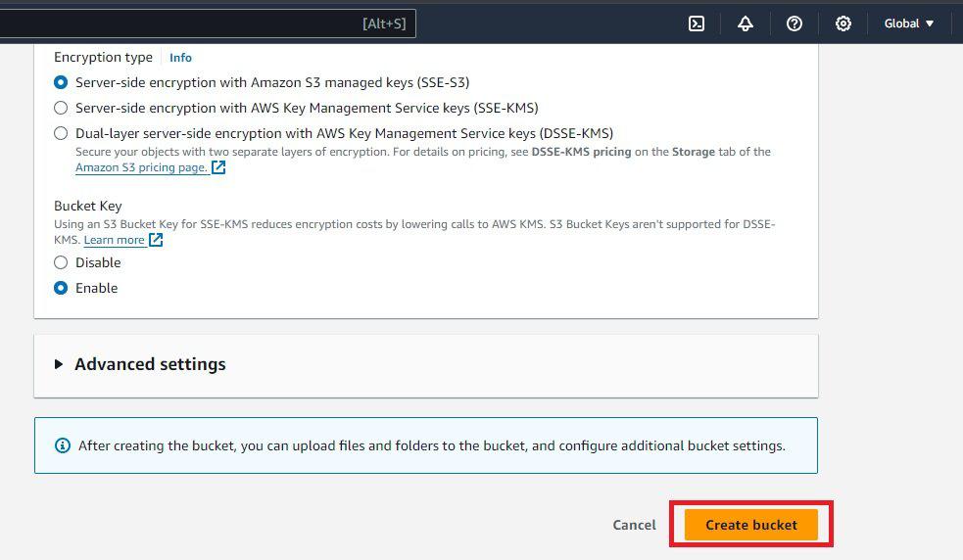This screenshot has height=560, width=963.
Task: Disable the Bucket Key
Action: [61, 262]
